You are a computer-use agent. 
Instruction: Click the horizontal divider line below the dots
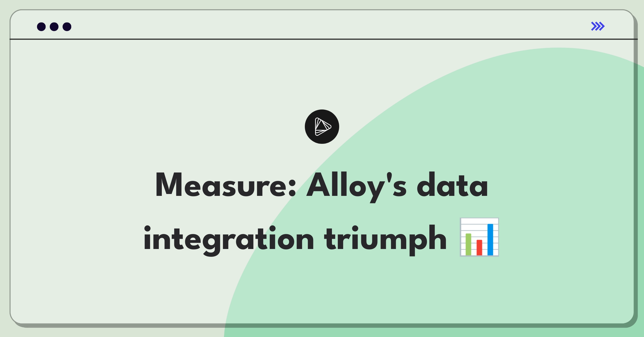[324, 39]
